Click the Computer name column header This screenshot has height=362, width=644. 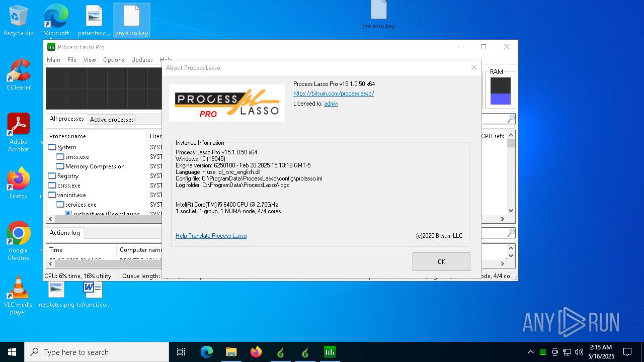tap(140, 250)
